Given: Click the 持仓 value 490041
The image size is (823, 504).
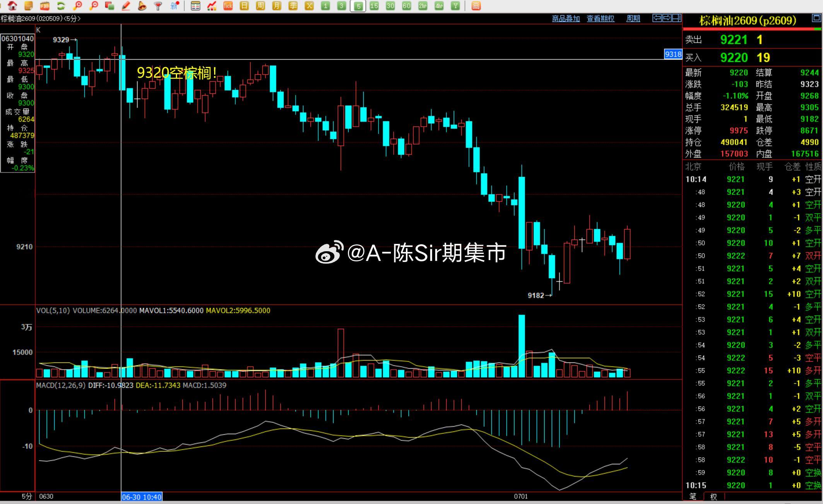Looking at the screenshot, I should tap(734, 142).
